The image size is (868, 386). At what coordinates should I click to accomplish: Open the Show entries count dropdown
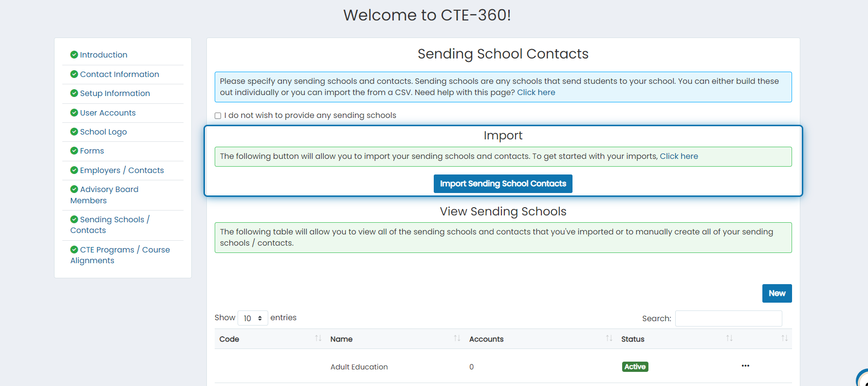pos(253,318)
